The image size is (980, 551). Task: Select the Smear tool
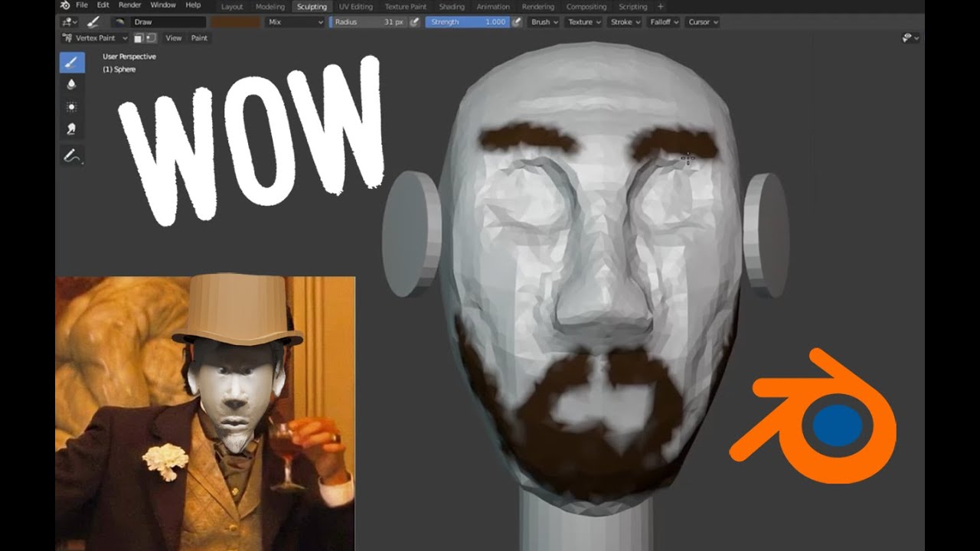[72, 129]
